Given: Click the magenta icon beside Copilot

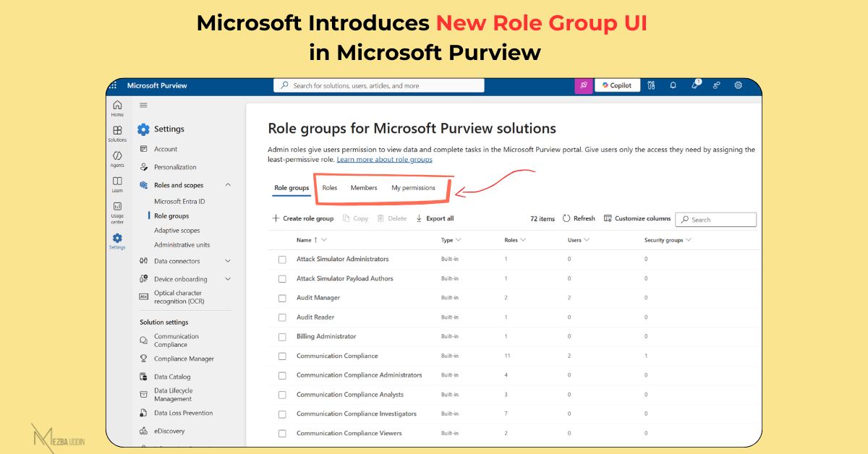Looking at the screenshot, I should [583, 85].
